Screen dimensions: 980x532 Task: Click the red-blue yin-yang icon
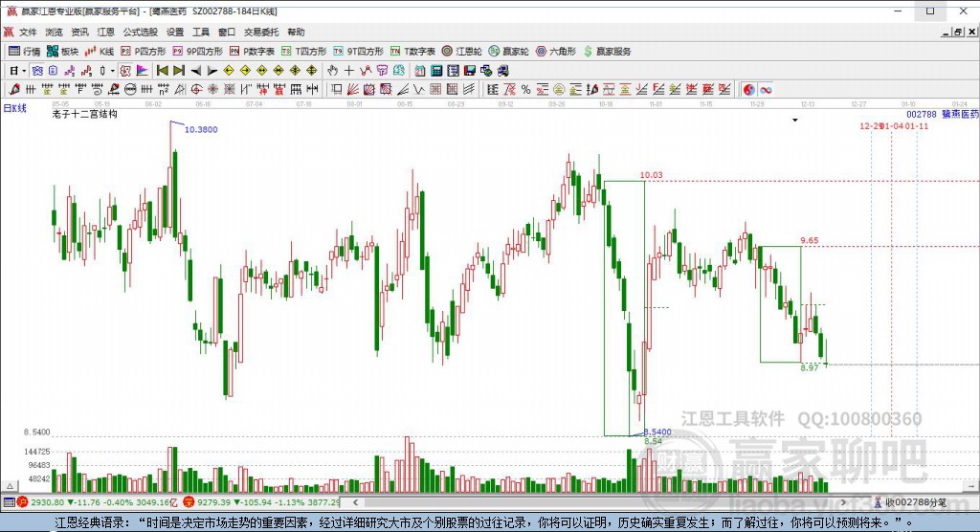pyautogui.click(x=748, y=89)
